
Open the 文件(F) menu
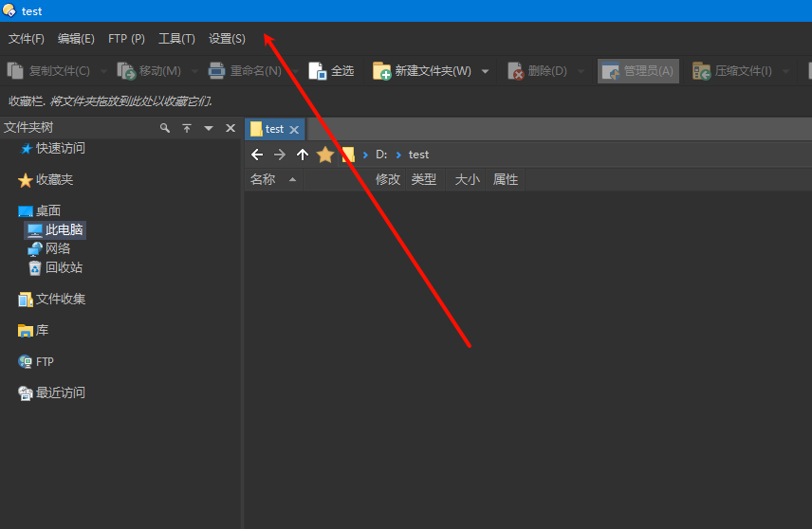coord(27,39)
